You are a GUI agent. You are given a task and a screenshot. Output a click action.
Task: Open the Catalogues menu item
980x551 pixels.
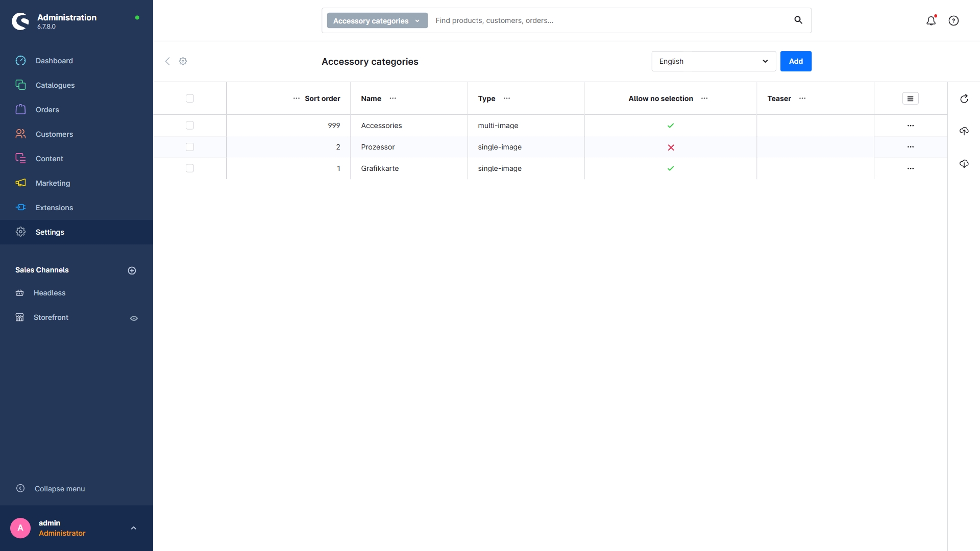[x=55, y=85]
